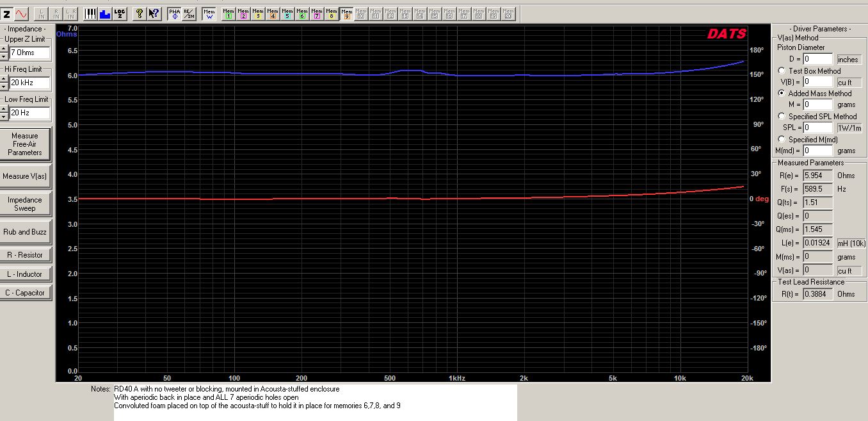This screenshot has width=868, height=421.
Task: Select the Test Box Method radio button
Action: (782, 71)
